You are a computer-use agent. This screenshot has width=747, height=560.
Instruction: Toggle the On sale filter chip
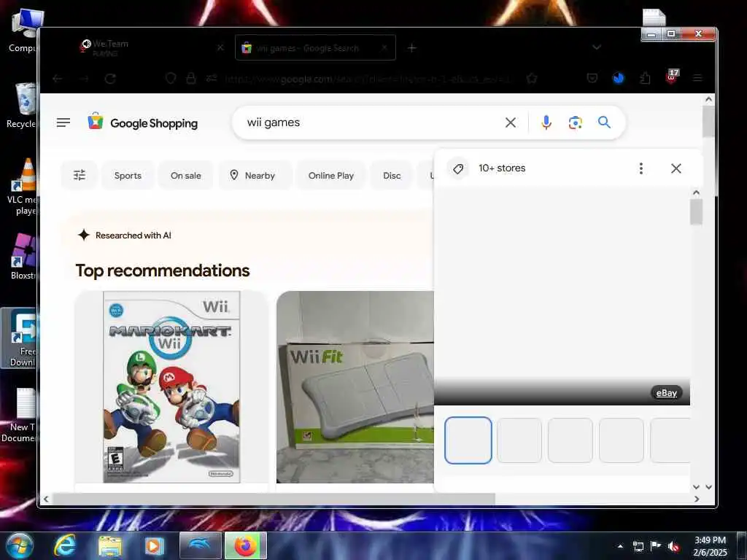(x=186, y=175)
